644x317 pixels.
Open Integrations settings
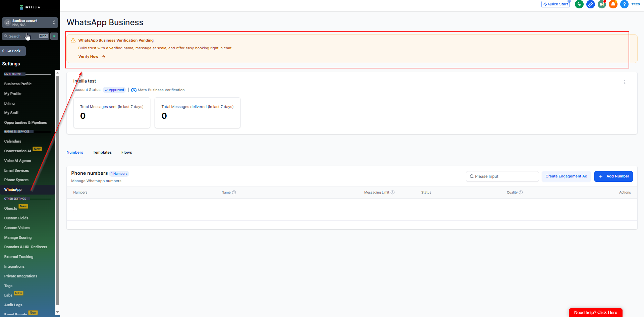14,266
